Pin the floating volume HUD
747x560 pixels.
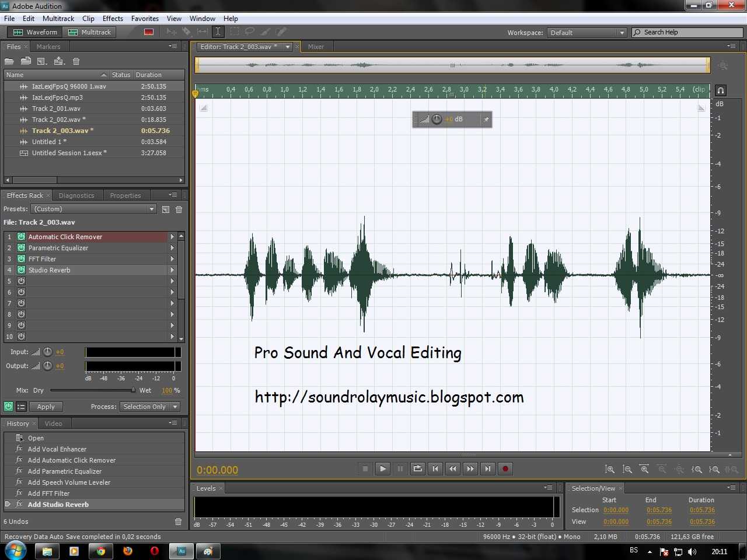[x=486, y=120]
